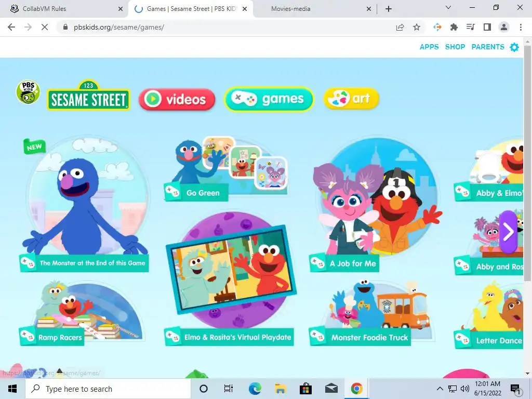Open the Mail app from taskbar
Viewport: 532px width, 399px height.
pos(331,389)
